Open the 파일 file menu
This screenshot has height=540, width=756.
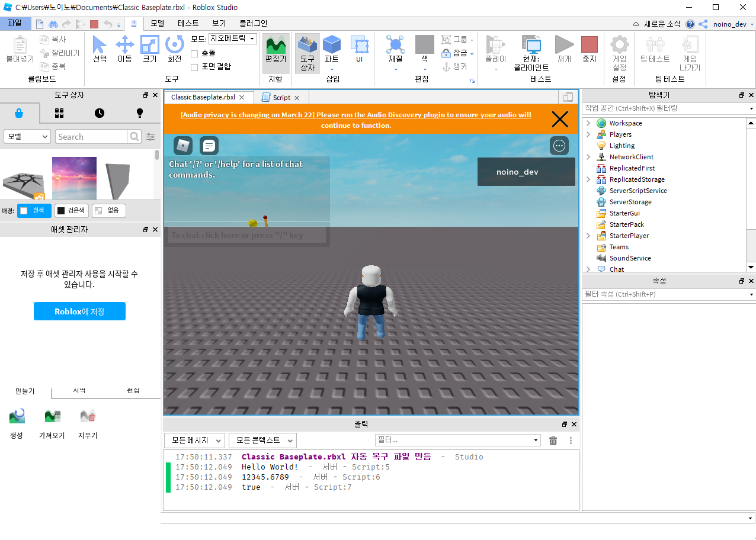click(x=14, y=24)
